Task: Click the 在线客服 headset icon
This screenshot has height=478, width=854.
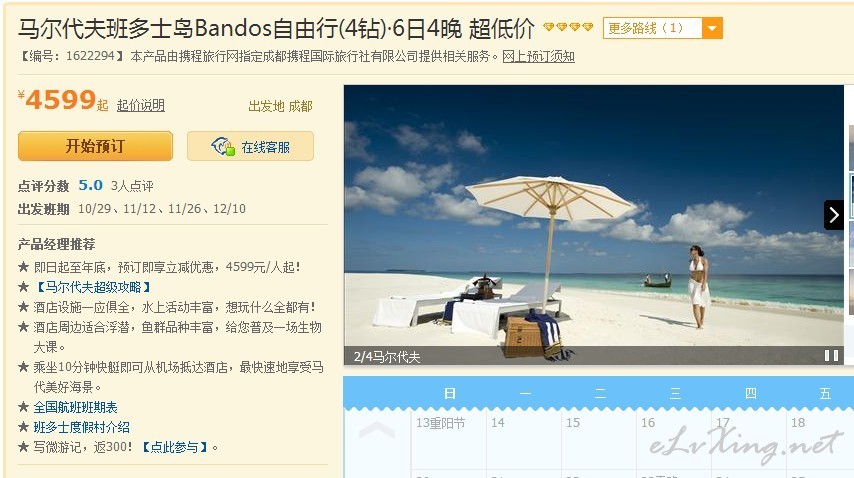Action: pos(223,146)
